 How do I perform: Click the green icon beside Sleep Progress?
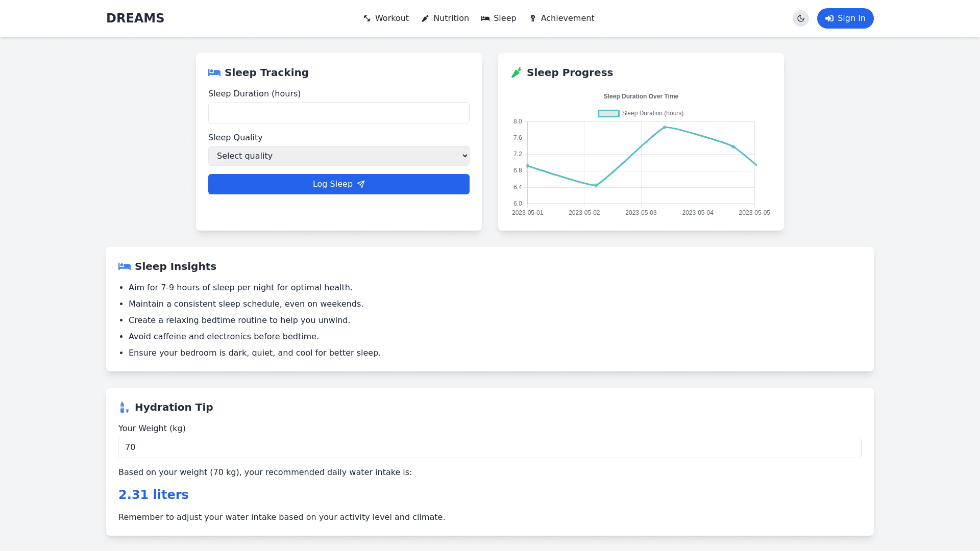[x=517, y=72]
